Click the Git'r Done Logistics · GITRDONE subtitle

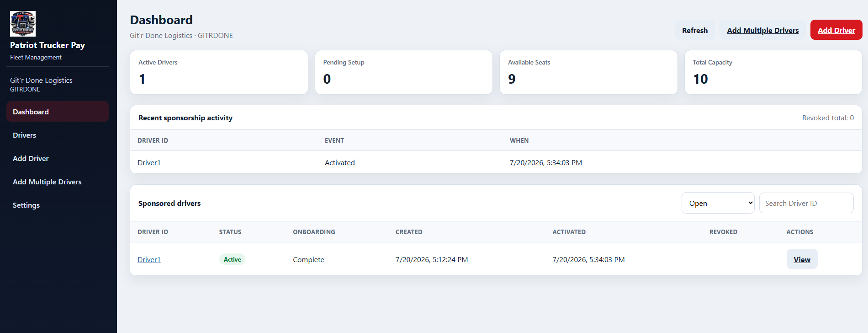tap(181, 35)
